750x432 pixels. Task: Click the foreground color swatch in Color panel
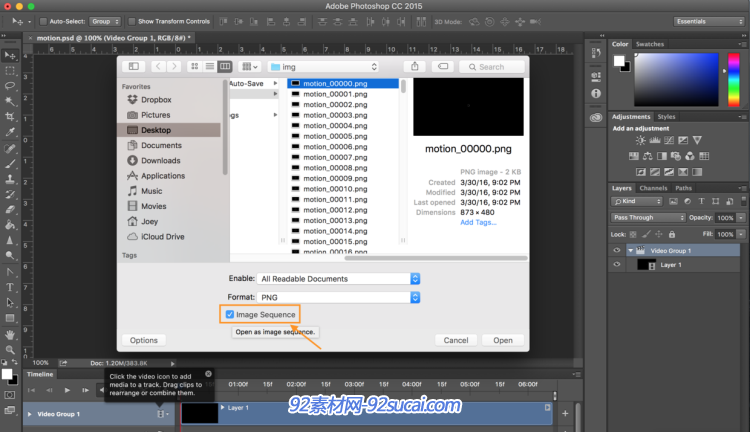(619, 61)
